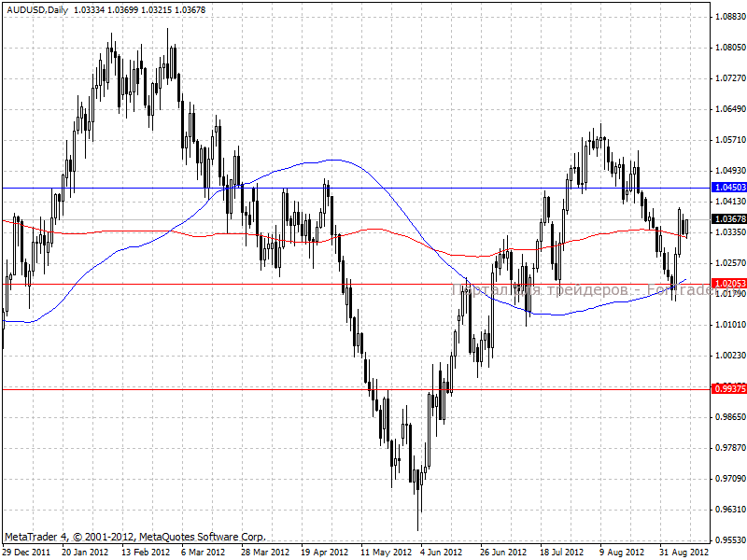747x560 pixels.
Task: Click the 26 Jun 2012 date label
Action: click(503, 553)
